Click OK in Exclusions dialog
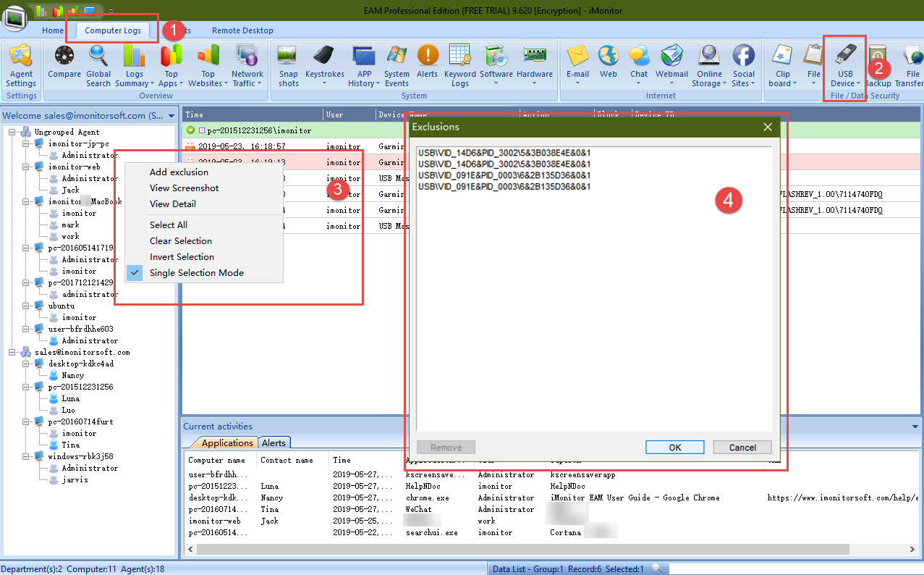This screenshot has height=575, width=924. click(675, 448)
